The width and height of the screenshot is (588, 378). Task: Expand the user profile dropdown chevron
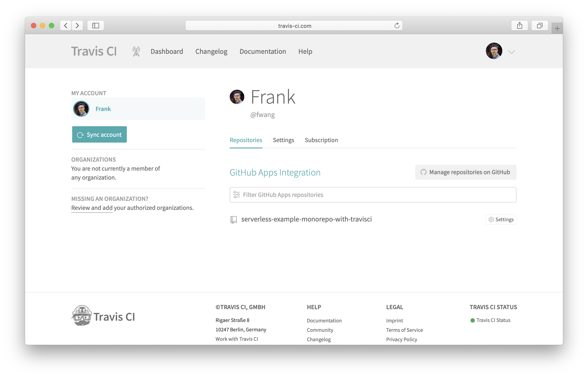tap(511, 52)
